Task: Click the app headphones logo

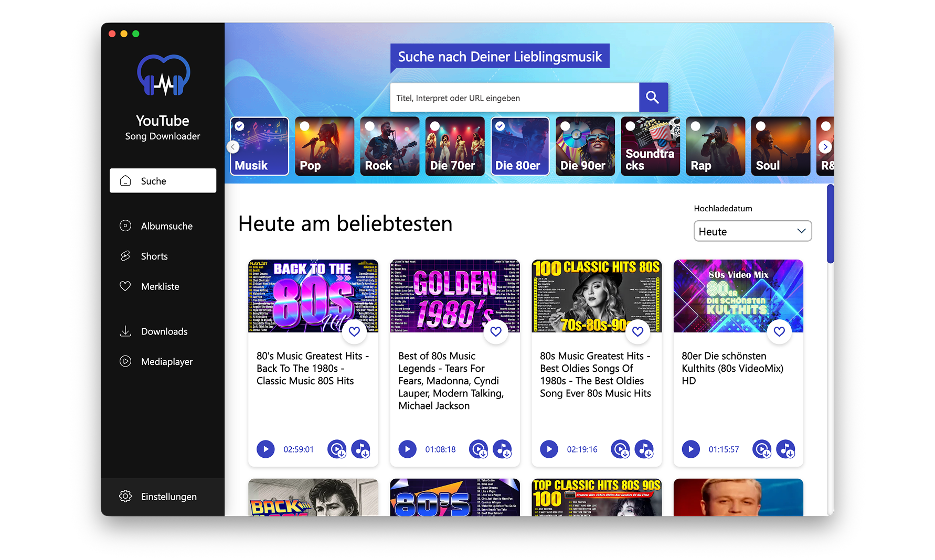Action: (x=163, y=76)
